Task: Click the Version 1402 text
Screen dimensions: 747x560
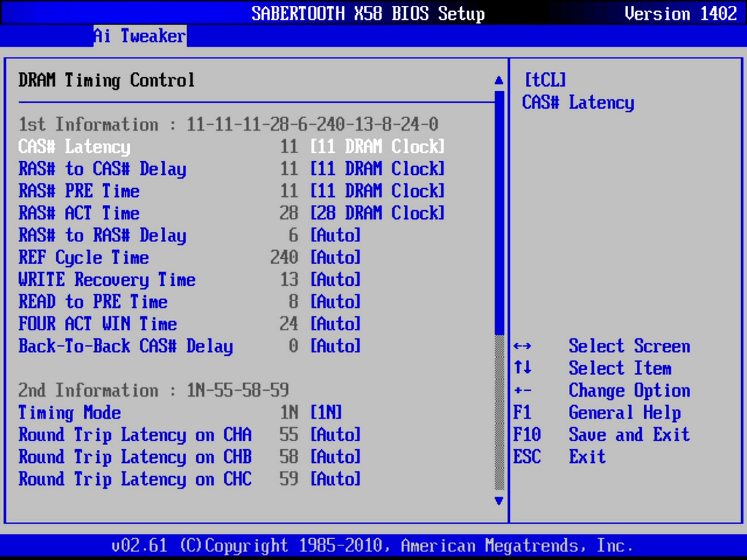Action: point(681,13)
